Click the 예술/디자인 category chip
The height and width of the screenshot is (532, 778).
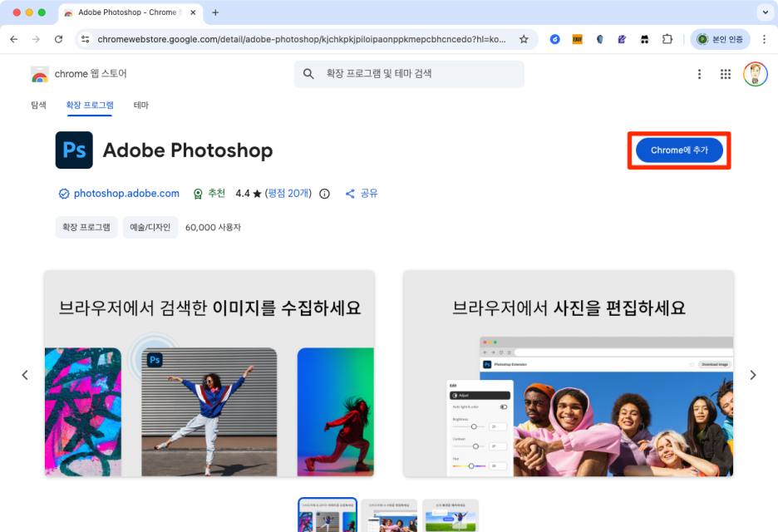point(150,227)
